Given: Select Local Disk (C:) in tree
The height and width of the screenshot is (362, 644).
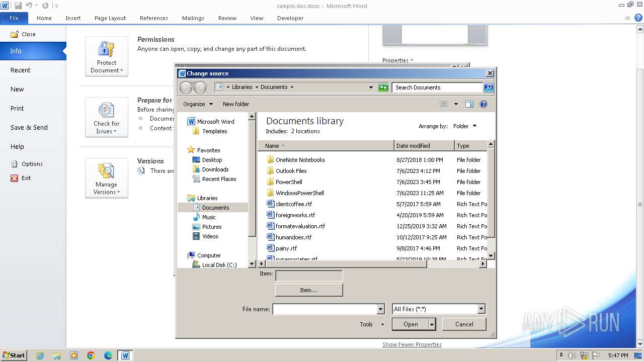Looking at the screenshot, I should [x=219, y=265].
